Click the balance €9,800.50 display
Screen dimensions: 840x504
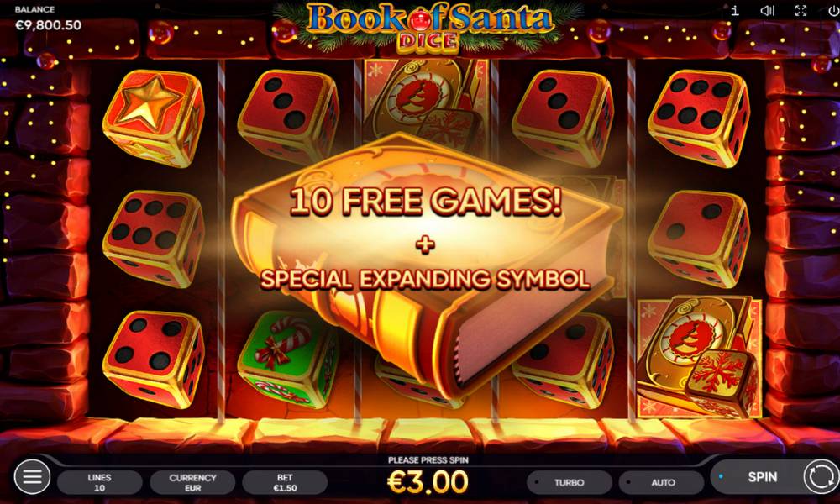point(48,25)
